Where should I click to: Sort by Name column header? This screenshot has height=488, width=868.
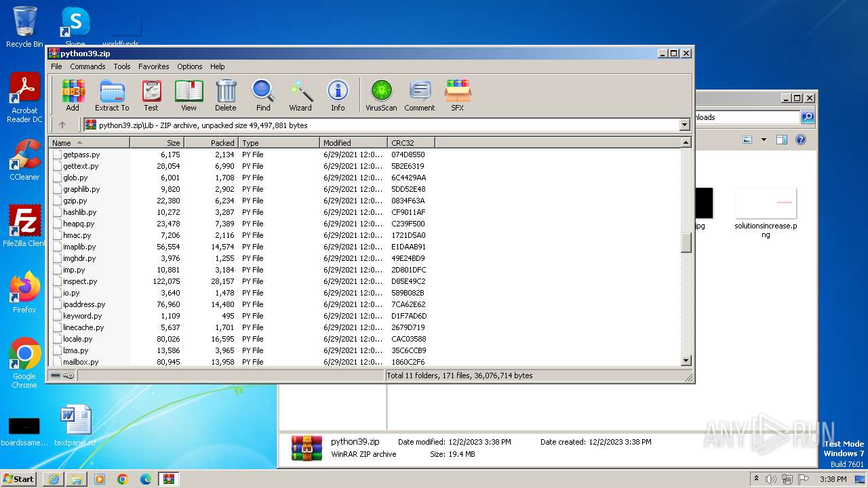coord(89,142)
